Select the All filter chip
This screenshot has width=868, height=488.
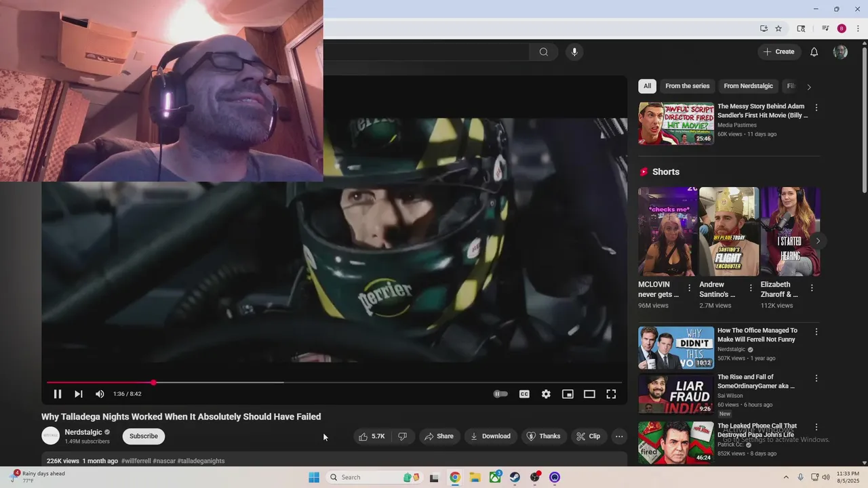point(647,86)
